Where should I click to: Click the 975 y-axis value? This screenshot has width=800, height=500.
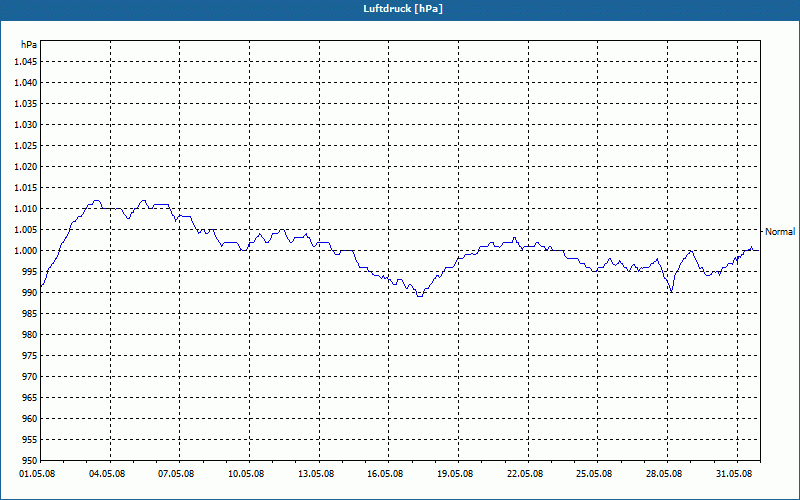[x=30, y=356]
